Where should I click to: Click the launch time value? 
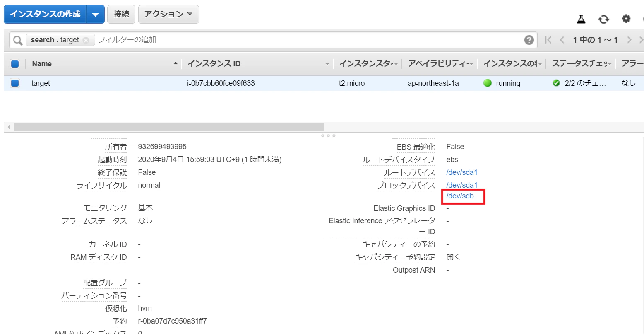coord(210,160)
